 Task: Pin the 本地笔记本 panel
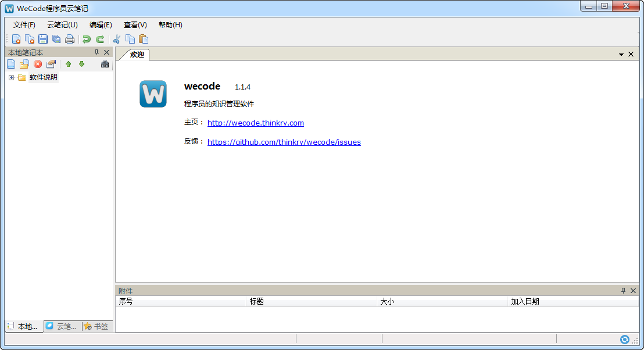click(x=97, y=52)
